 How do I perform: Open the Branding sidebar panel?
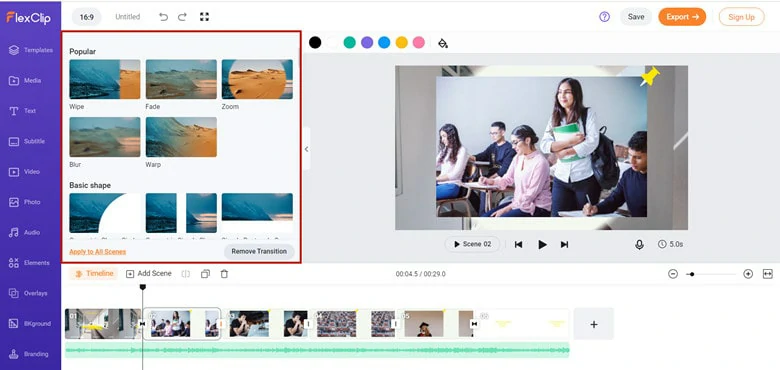tap(30, 354)
